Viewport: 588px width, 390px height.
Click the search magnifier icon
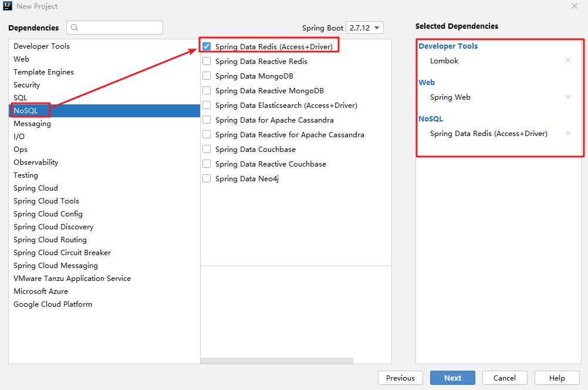[75, 28]
